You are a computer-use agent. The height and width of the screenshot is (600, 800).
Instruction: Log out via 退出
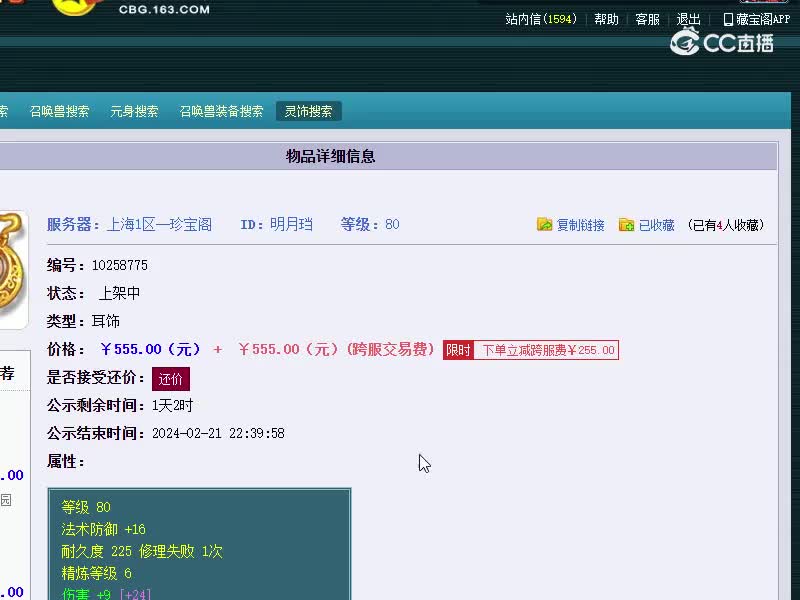tap(688, 19)
